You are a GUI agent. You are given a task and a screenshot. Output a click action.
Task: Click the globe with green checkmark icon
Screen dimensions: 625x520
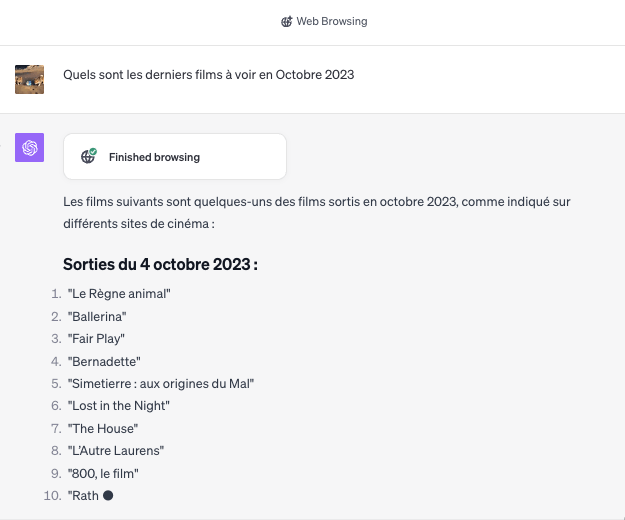[x=88, y=156]
